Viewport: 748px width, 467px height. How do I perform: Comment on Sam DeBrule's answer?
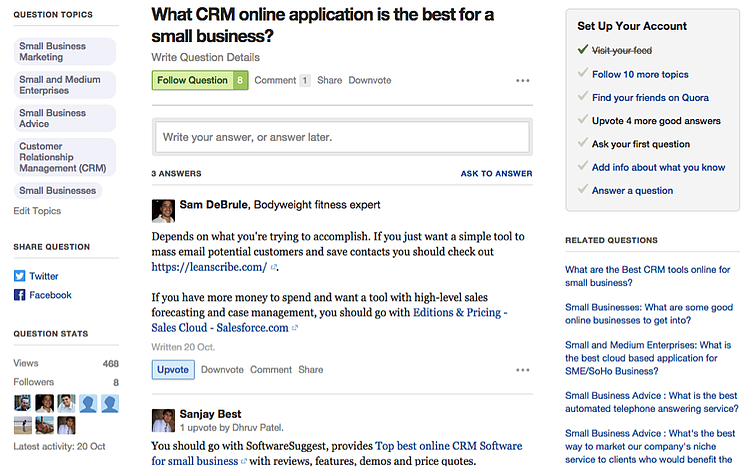pyautogui.click(x=271, y=370)
